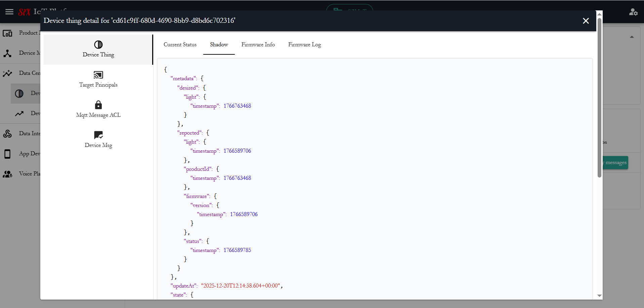Click Data Center label in background sidebar

tap(30, 73)
